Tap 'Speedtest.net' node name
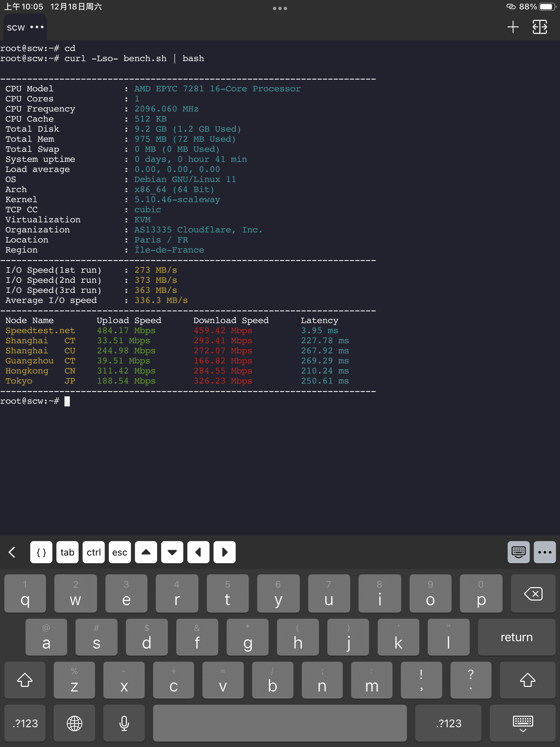The image size is (560, 747). point(40,331)
